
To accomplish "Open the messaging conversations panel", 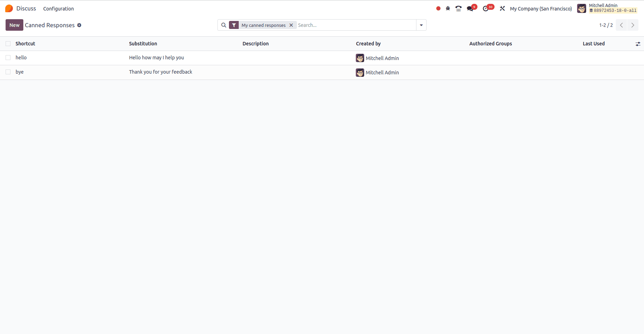I will tap(470, 8).
